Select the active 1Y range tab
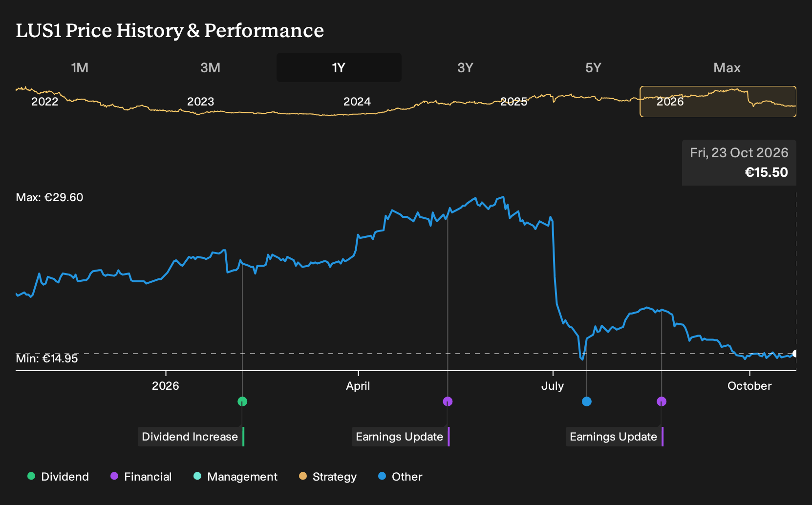 [339, 67]
